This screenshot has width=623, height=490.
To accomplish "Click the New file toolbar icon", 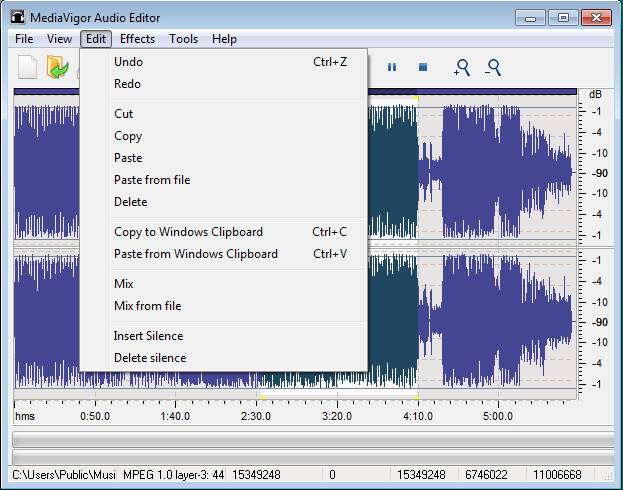I will [x=28, y=67].
